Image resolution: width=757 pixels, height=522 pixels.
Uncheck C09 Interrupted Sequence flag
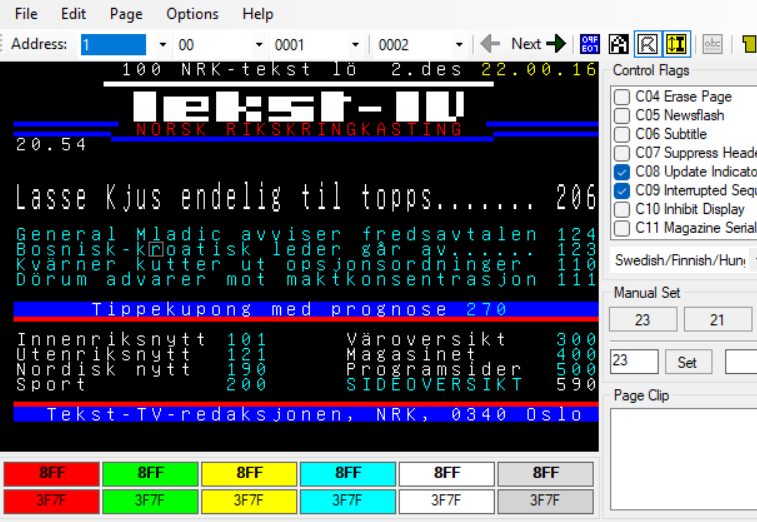click(x=622, y=191)
